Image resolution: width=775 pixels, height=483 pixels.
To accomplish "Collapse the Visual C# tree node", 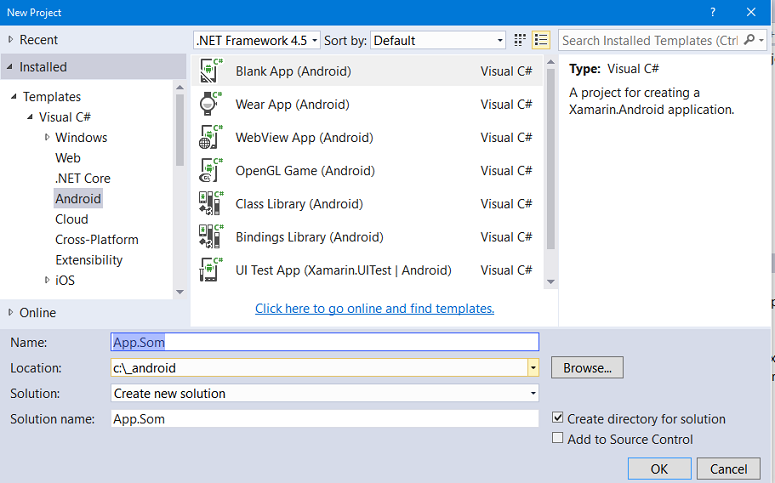I will tap(30, 117).
